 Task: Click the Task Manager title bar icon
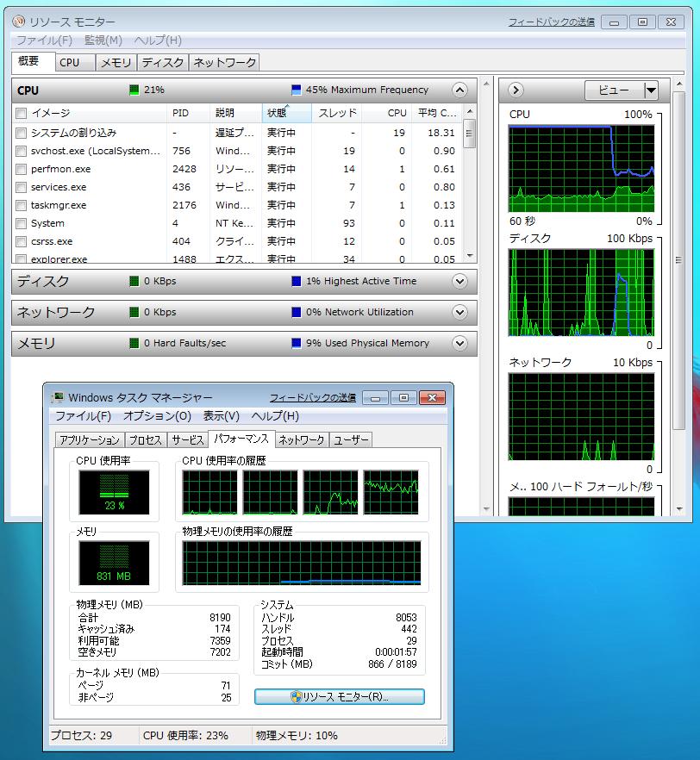(x=57, y=397)
